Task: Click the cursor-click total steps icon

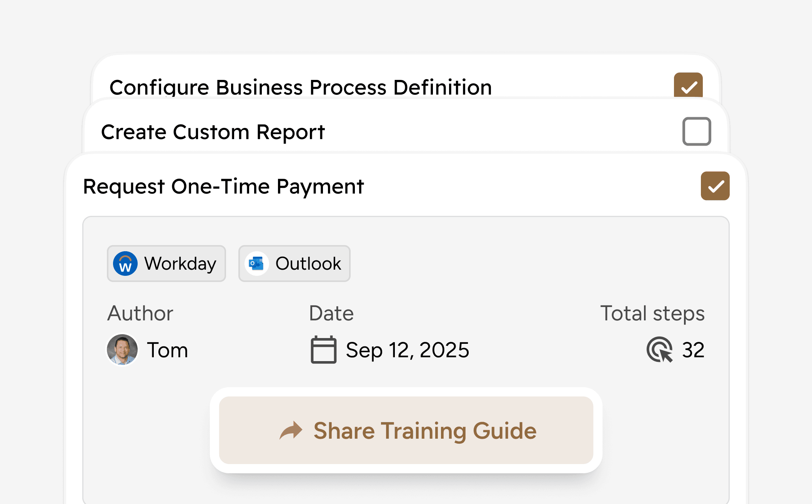Action: 660,350
